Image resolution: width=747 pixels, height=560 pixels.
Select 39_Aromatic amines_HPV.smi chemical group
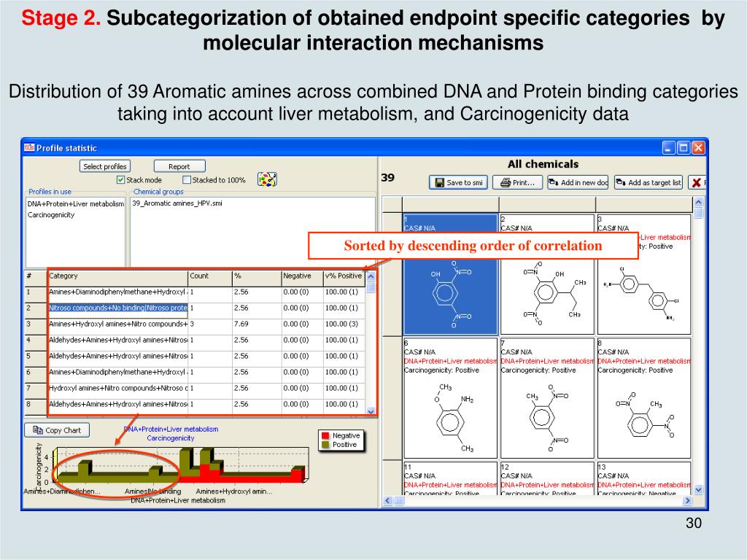(x=177, y=203)
